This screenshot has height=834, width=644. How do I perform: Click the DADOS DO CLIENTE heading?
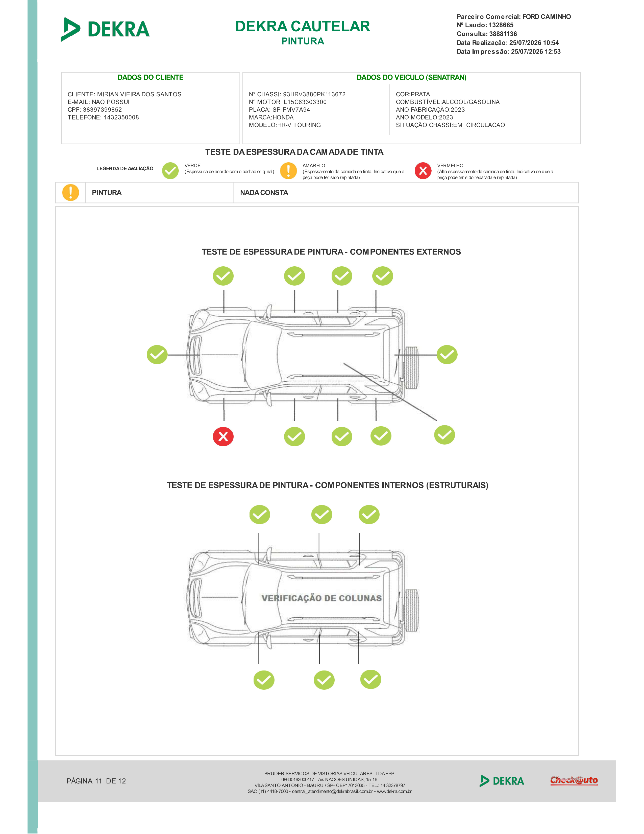[150, 78]
